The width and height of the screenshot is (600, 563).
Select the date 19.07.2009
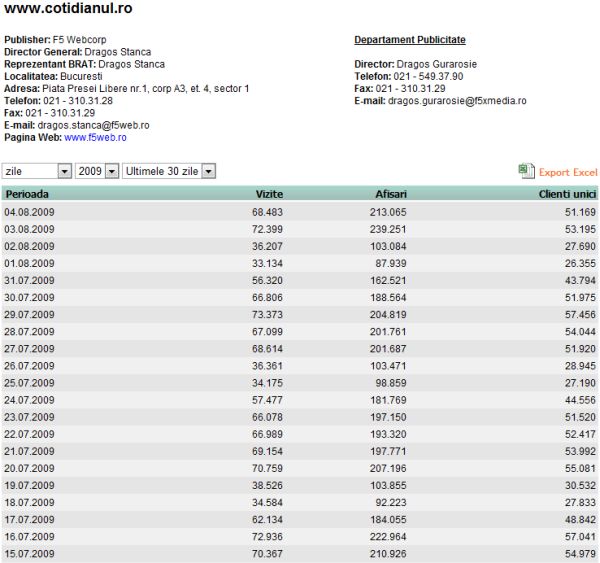(x=29, y=485)
